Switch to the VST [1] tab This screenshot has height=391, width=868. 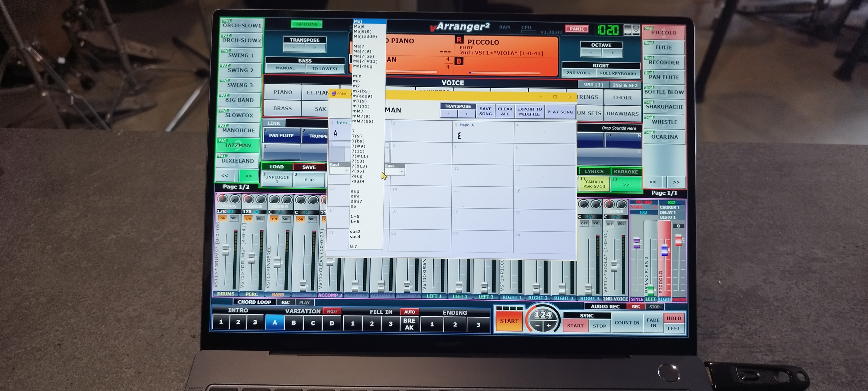[593, 84]
